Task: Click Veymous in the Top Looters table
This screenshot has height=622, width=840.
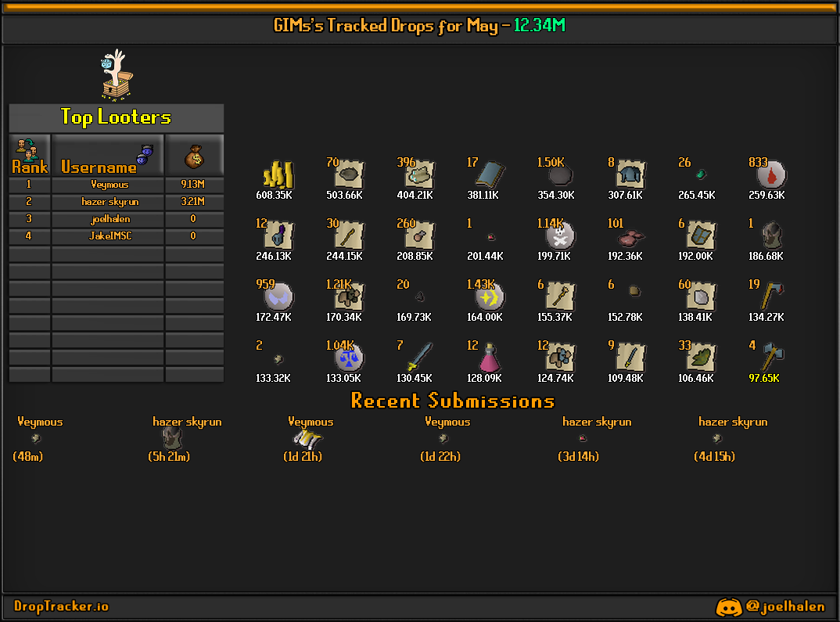Action: click(109, 185)
